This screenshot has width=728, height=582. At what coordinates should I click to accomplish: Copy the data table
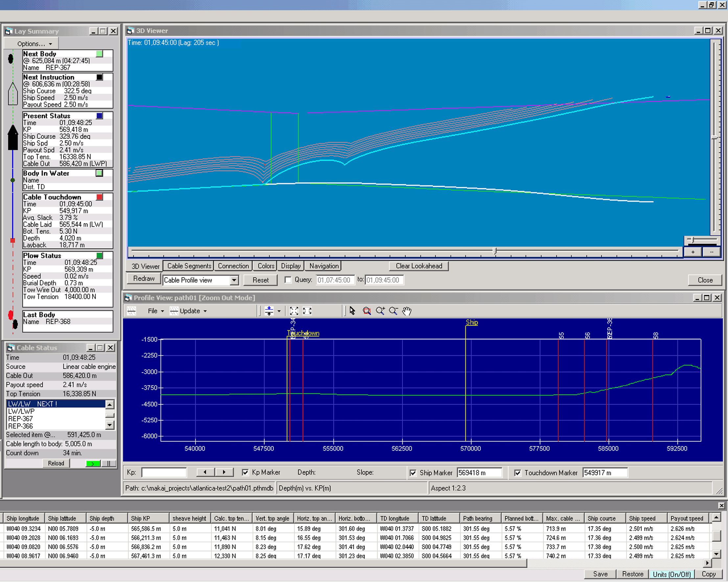coord(708,574)
